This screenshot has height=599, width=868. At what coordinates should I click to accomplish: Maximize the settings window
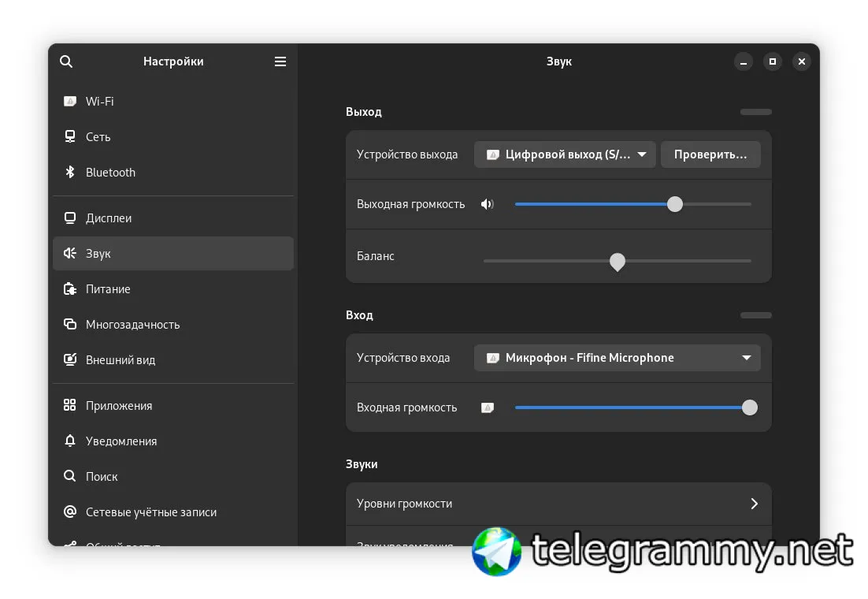pos(772,61)
